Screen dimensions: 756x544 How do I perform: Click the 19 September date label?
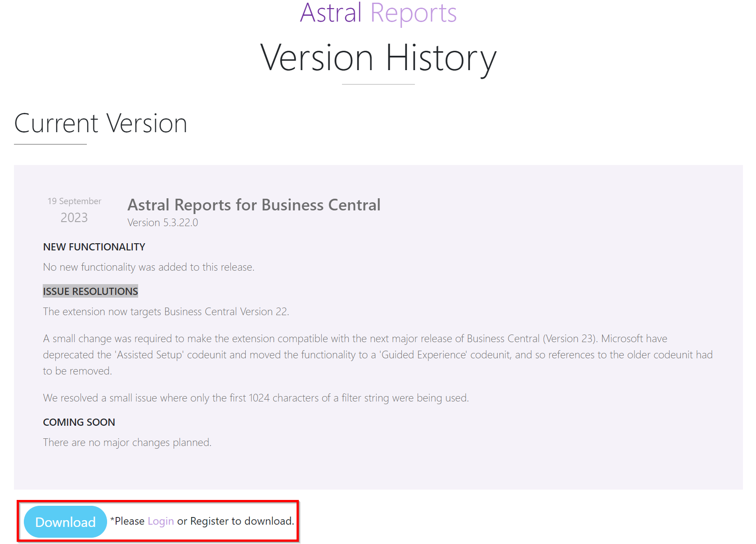point(74,201)
